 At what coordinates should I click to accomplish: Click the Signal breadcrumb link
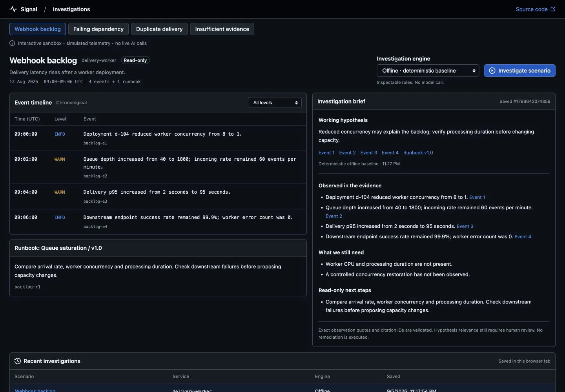point(24,9)
